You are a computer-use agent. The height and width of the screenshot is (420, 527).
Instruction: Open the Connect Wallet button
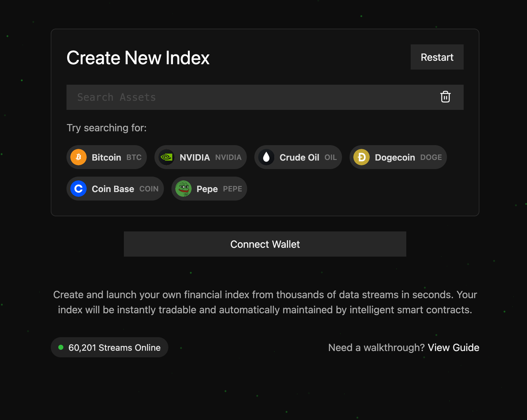click(x=265, y=244)
